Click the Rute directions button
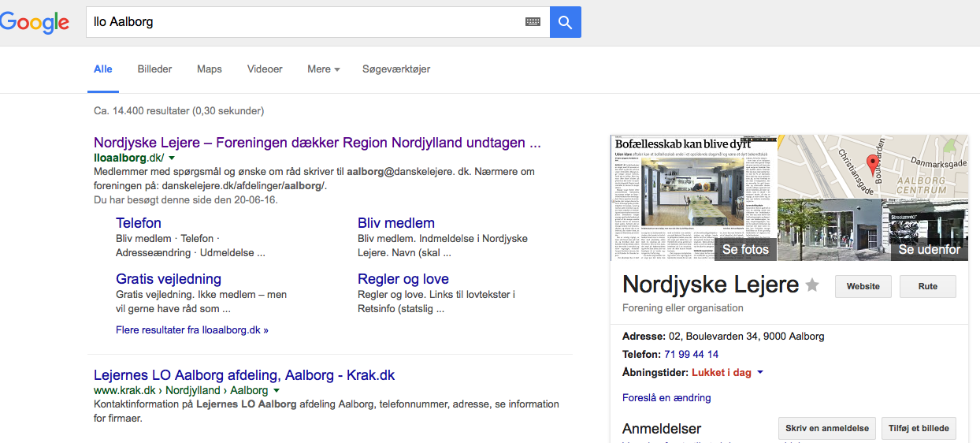This screenshot has height=443, width=980. click(928, 286)
